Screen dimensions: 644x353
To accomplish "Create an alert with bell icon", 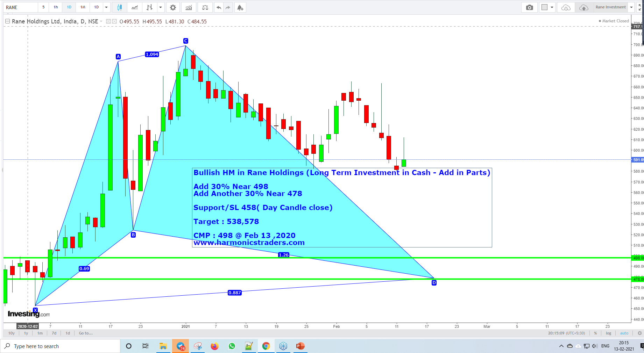I will 240,7.
